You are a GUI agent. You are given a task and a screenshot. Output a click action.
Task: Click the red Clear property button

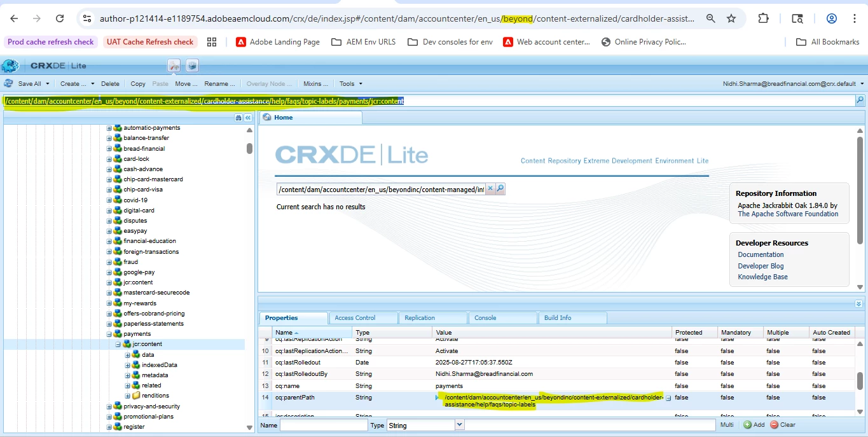tap(783, 425)
